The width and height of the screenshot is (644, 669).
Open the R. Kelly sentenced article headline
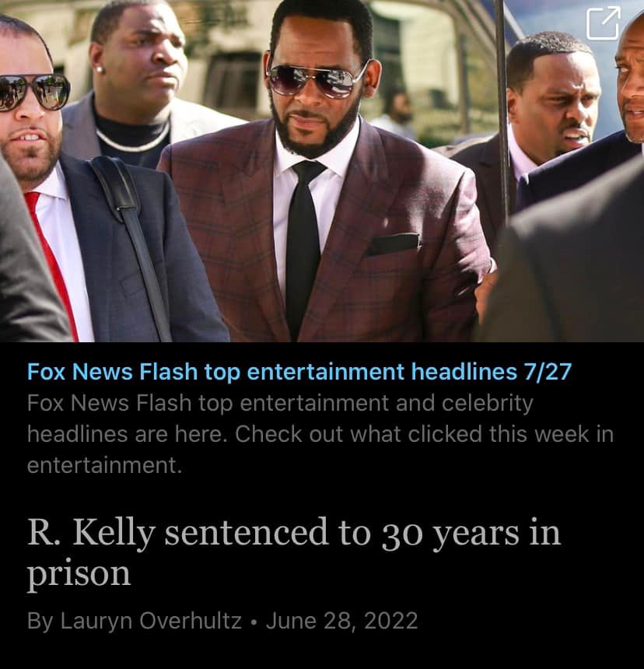[x=293, y=552]
